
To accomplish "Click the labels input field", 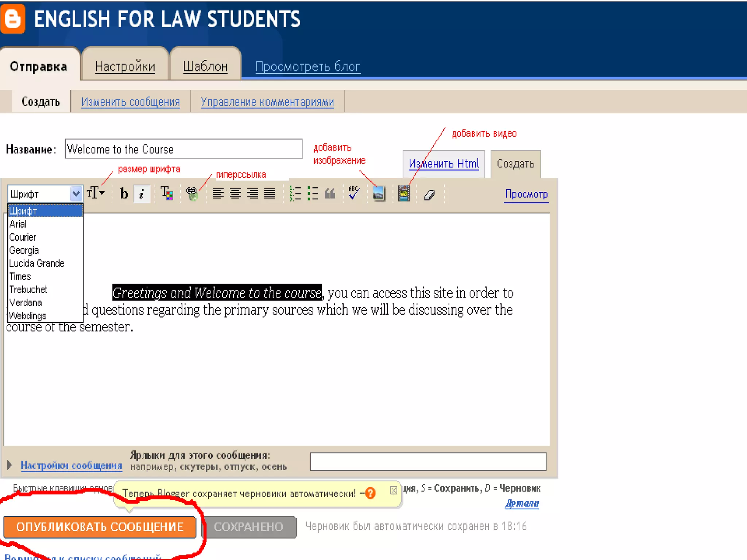I will [428, 462].
